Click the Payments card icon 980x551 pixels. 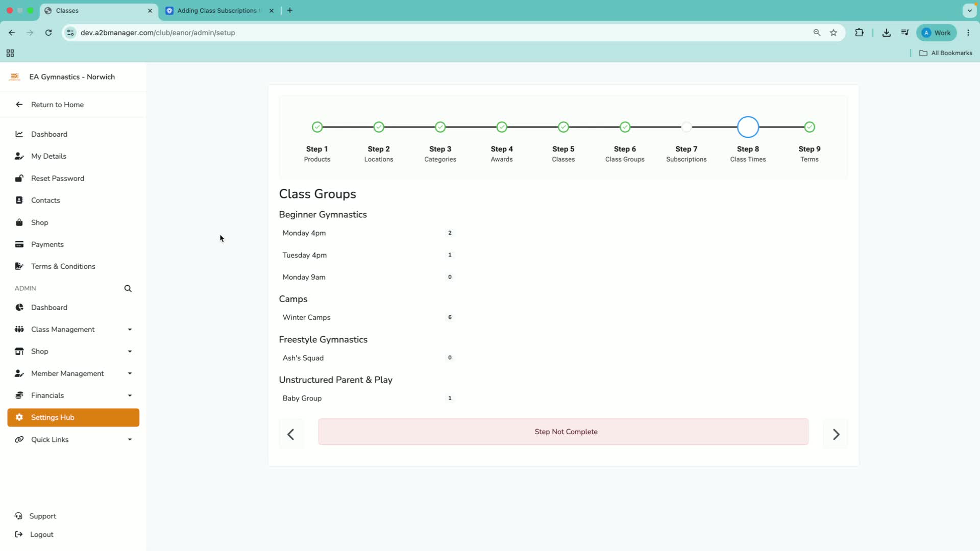coord(19,244)
